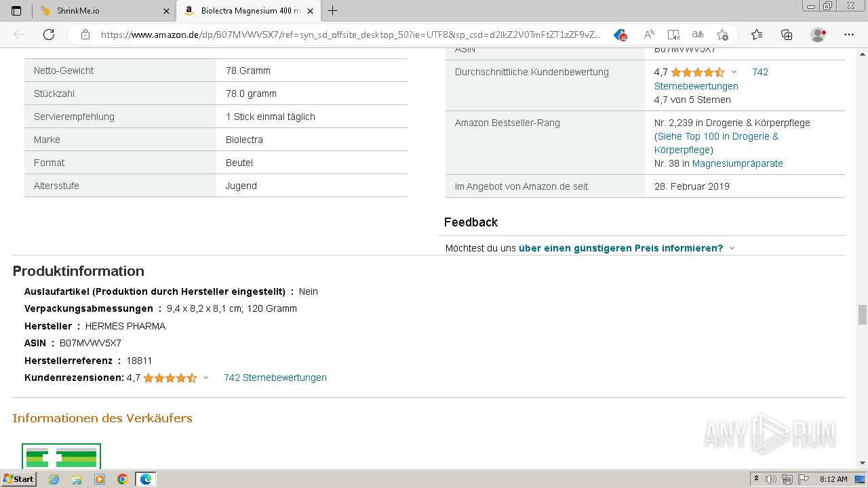Open a new browser tab
The width and height of the screenshot is (868, 488).
tap(333, 11)
